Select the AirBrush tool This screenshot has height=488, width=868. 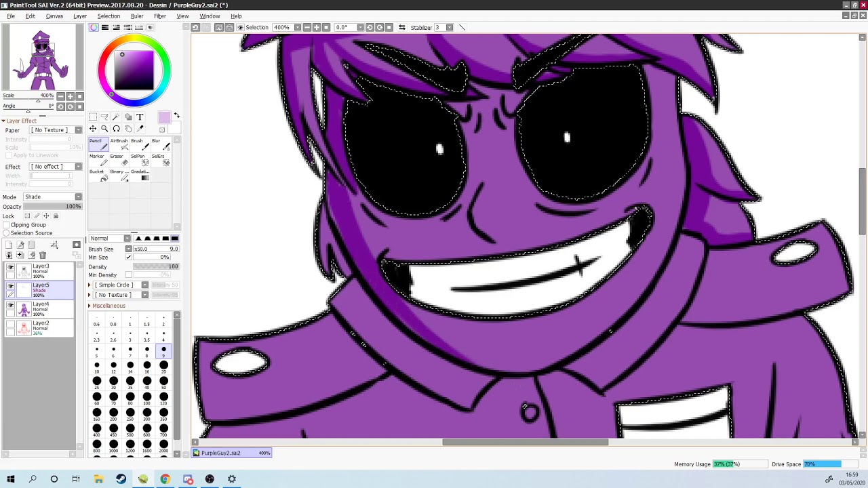[119, 144]
